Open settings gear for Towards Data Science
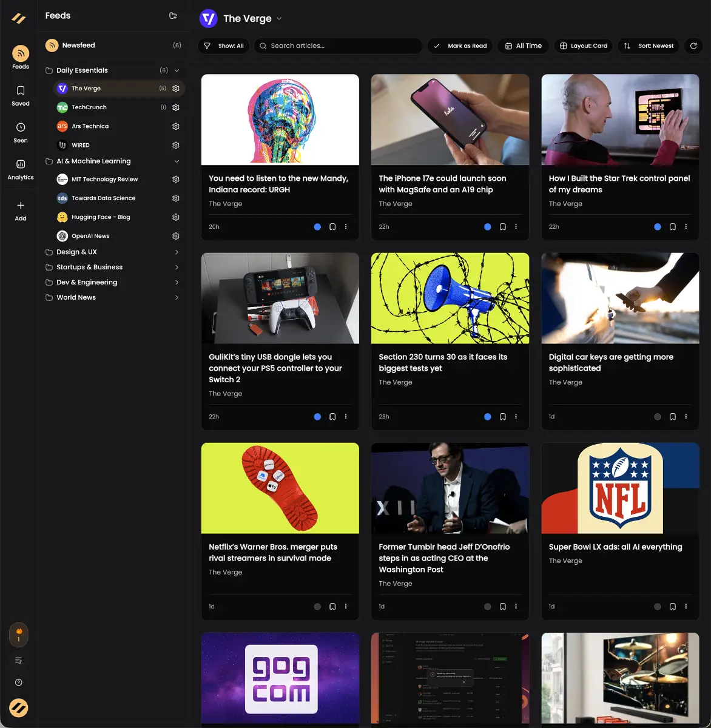Screen dimensions: 711x728 [x=176, y=198]
